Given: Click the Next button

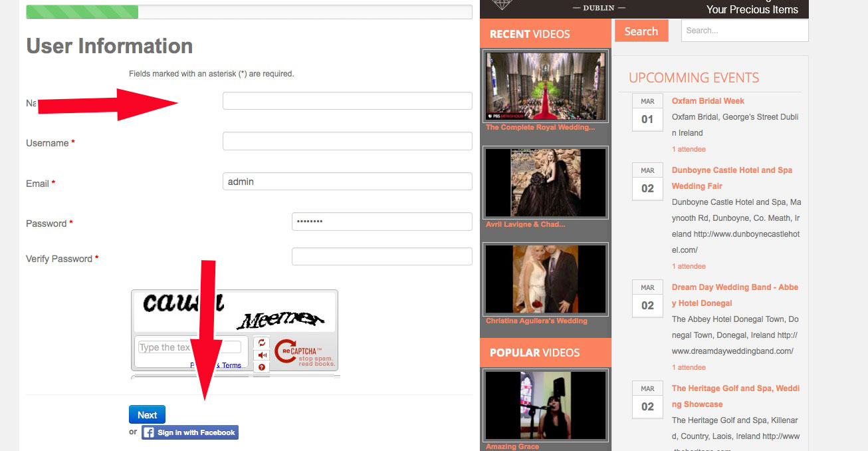Looking at the screenshot, I should [x=147, y=414].
